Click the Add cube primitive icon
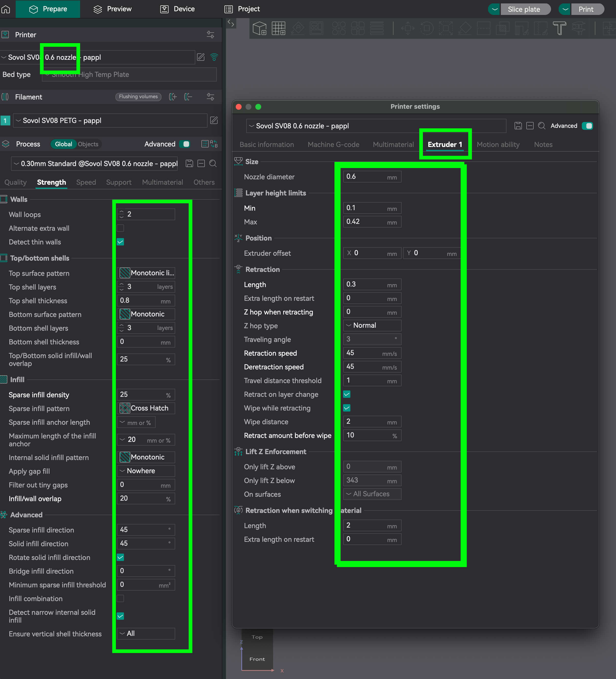Image resolution: width=616 pixels, height=679 pixels. (x=259, y=28)
